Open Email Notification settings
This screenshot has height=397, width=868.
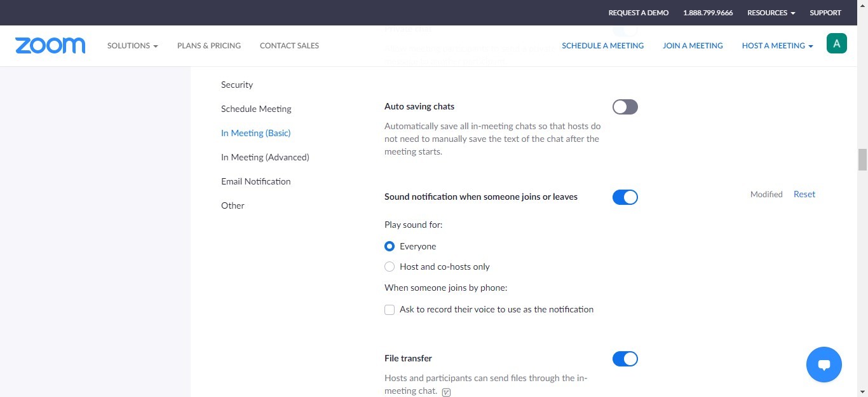click(256, 181)
